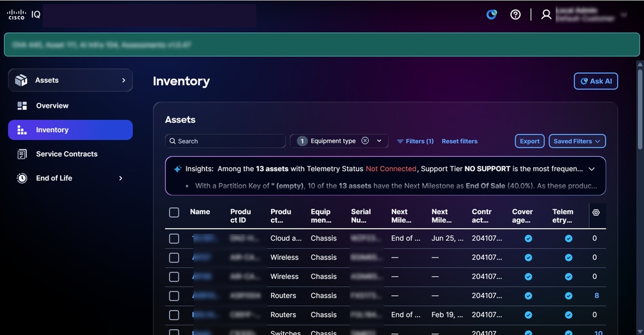Sort by the Cover age... column header
Viewport: 644px width, 335px height.
522,216
